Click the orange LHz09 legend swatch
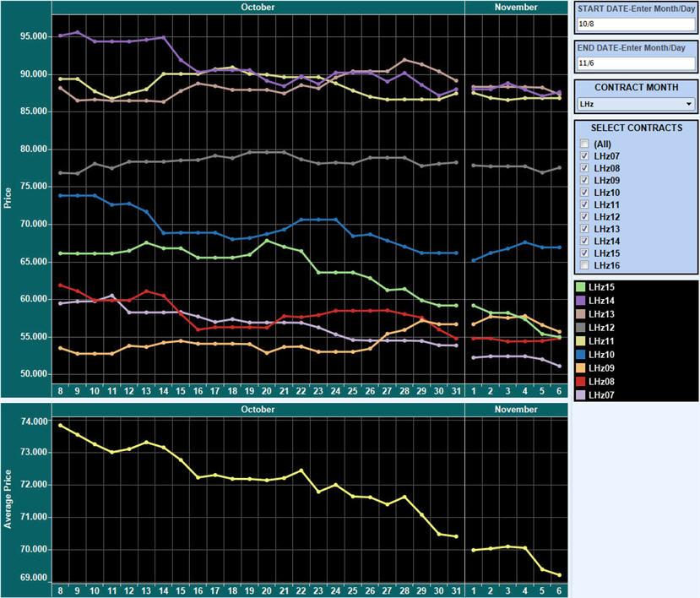This screenshot has height=598, width=700. (x=580, y=368)
